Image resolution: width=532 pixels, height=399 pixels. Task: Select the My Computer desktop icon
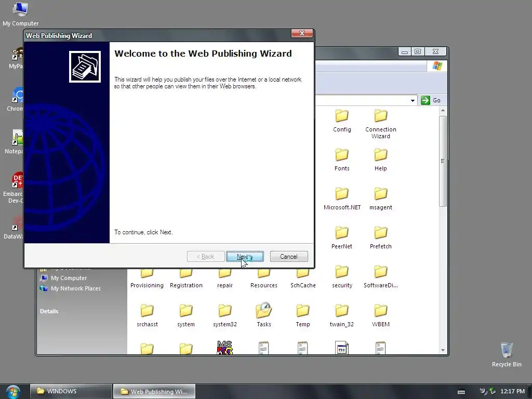(20, 14)
